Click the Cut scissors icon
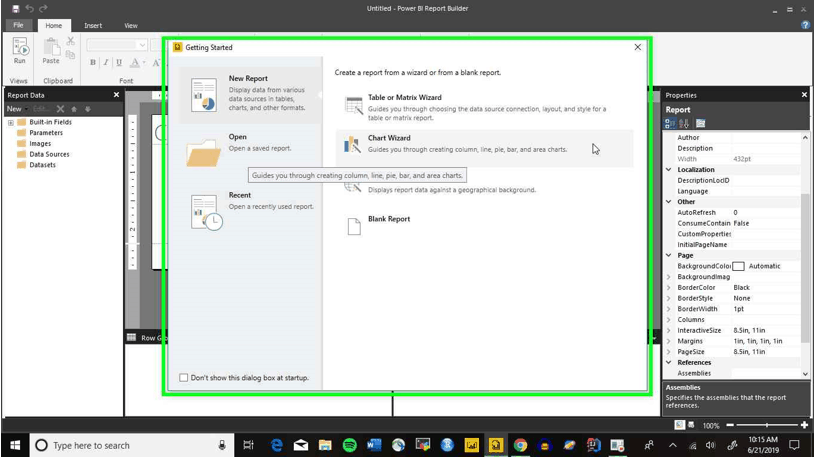 pos(71,41)
